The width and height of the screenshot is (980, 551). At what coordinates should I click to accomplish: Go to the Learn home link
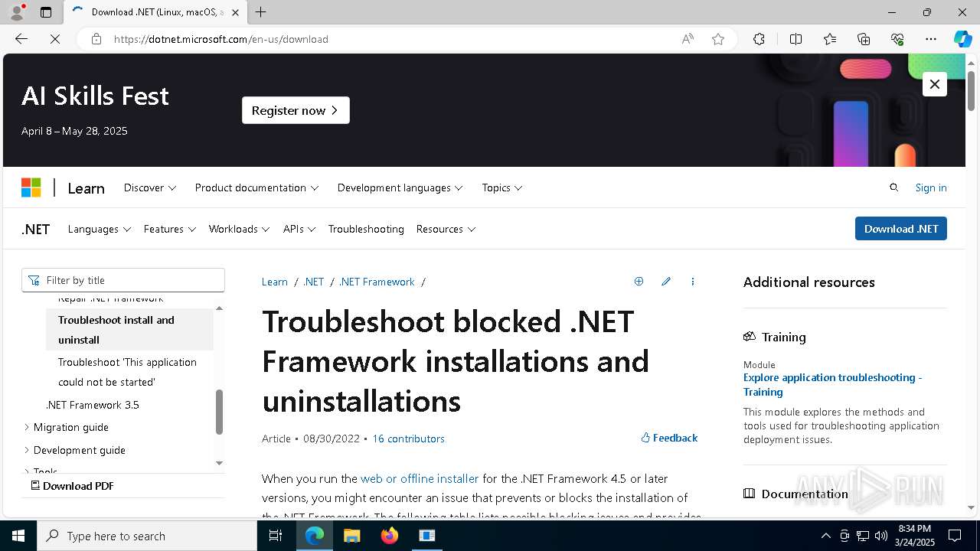pyautogui.click(x=86, y=188)
